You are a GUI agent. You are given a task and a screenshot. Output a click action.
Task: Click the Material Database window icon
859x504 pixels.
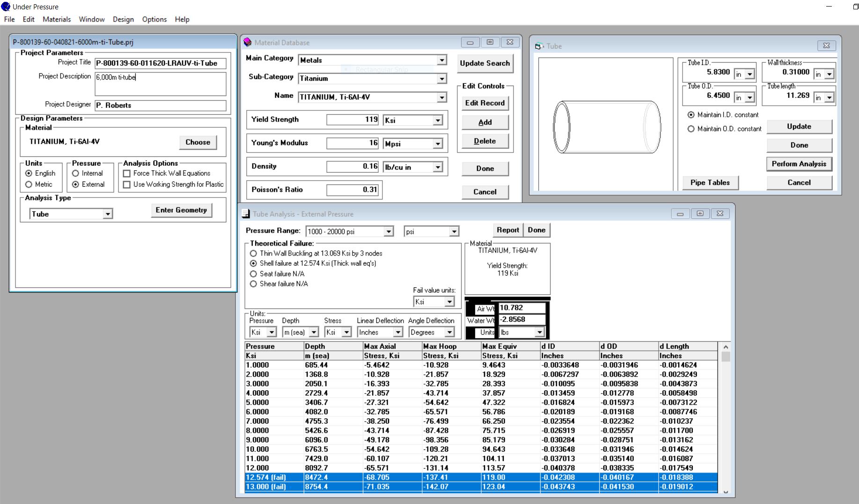coord(248,43)
